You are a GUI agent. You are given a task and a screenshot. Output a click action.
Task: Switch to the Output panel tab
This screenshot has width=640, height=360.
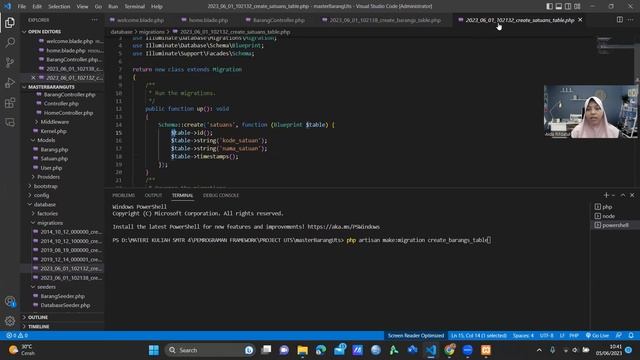coord(153,196)
